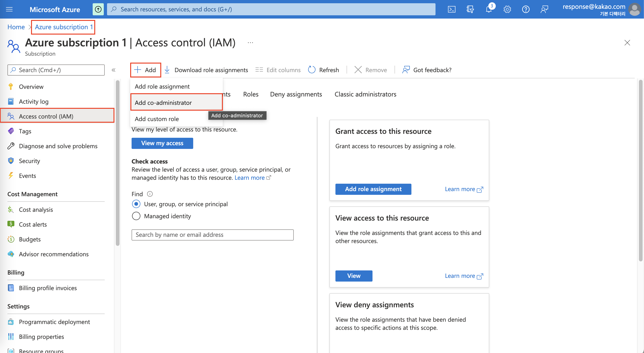Open Tags in the sidebar

pyautogui.click(x=57, y=131)
